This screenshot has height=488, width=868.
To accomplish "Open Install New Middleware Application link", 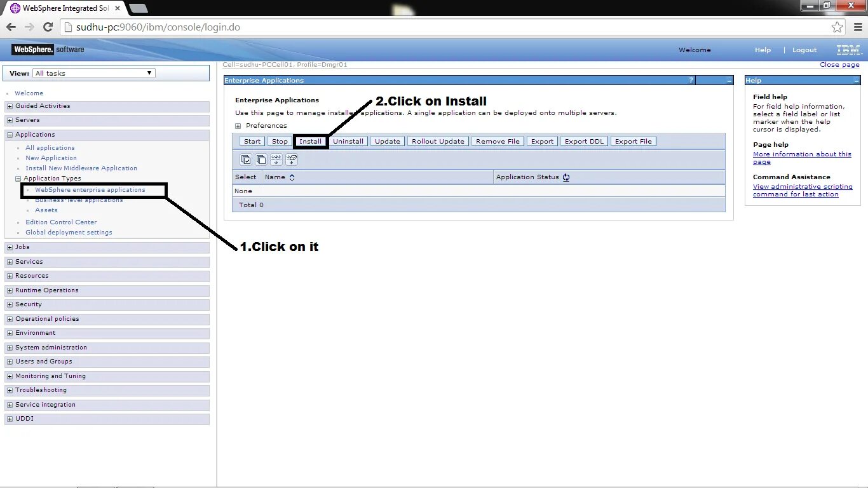I will [81, 168].
